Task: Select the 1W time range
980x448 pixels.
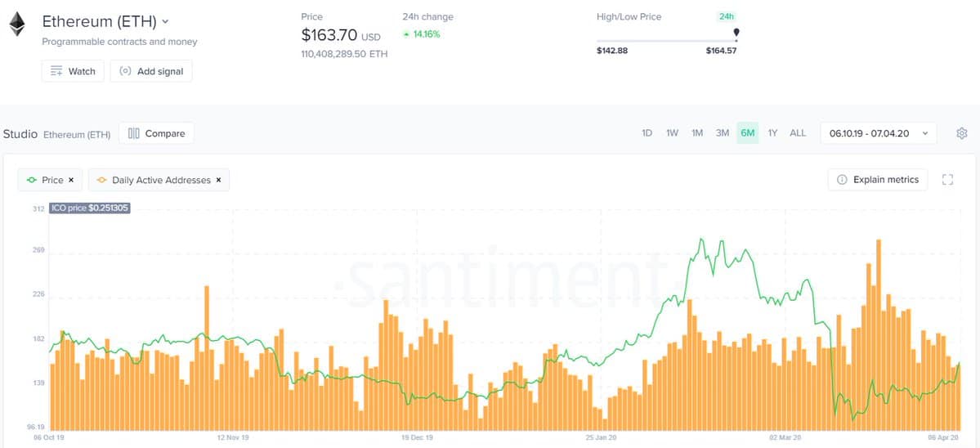Action: pyautogui.click(x=672, y=133)
